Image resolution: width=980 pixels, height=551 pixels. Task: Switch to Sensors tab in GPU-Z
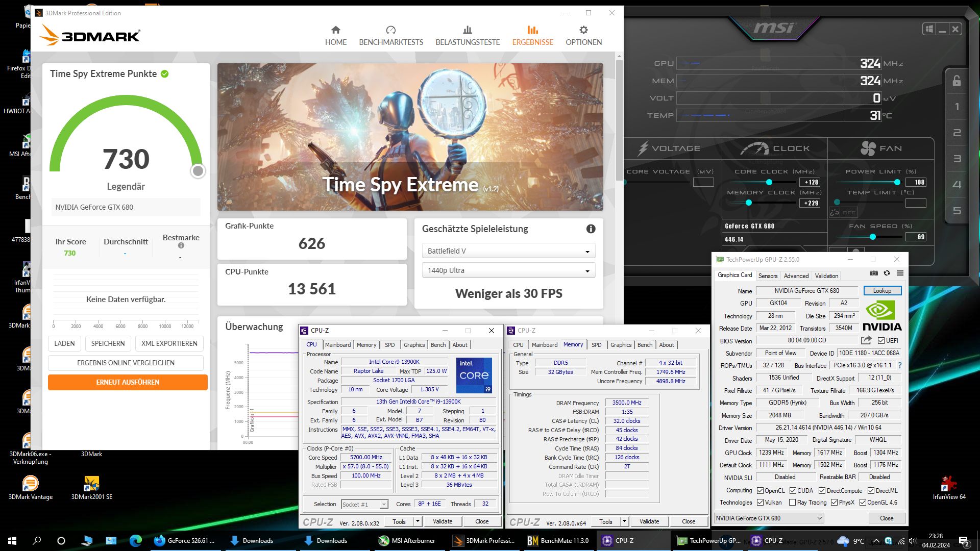click(x=768, y=276)
